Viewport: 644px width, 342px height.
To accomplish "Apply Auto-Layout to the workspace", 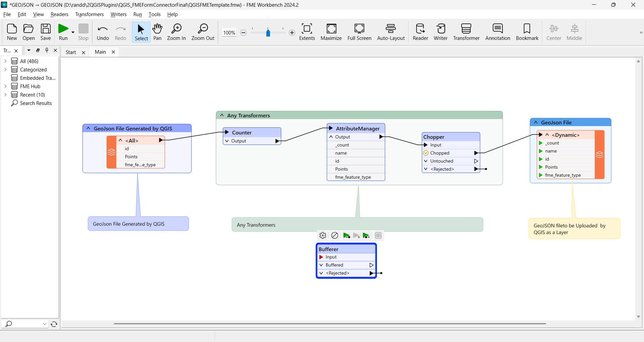I will click(x=391, y=32).
